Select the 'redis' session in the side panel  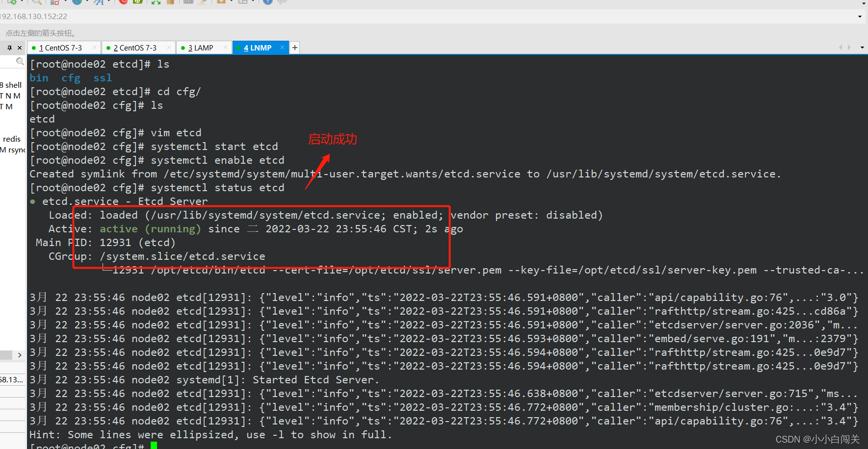click(x=12, y=139)
